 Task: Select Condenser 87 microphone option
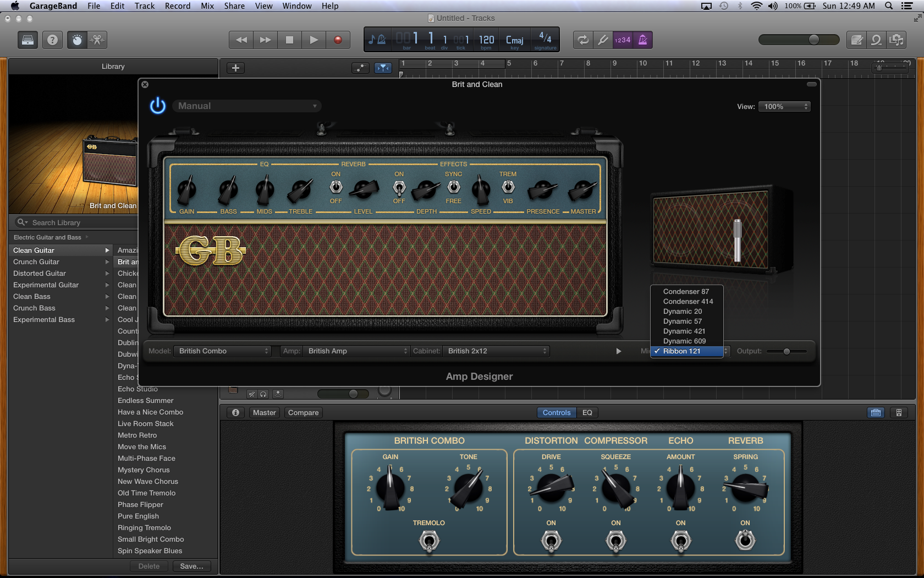(x=686, y=291)
